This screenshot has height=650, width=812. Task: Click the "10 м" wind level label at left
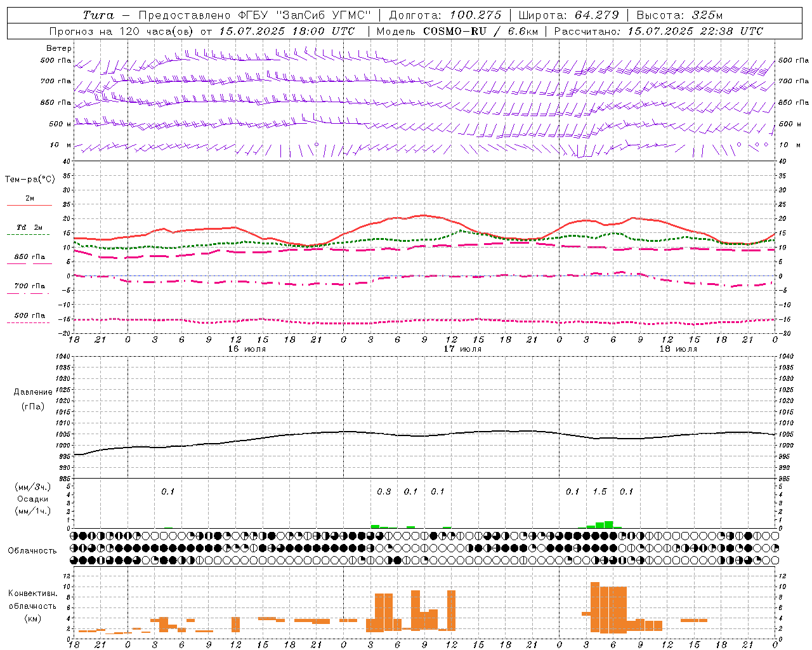point(60,145)
